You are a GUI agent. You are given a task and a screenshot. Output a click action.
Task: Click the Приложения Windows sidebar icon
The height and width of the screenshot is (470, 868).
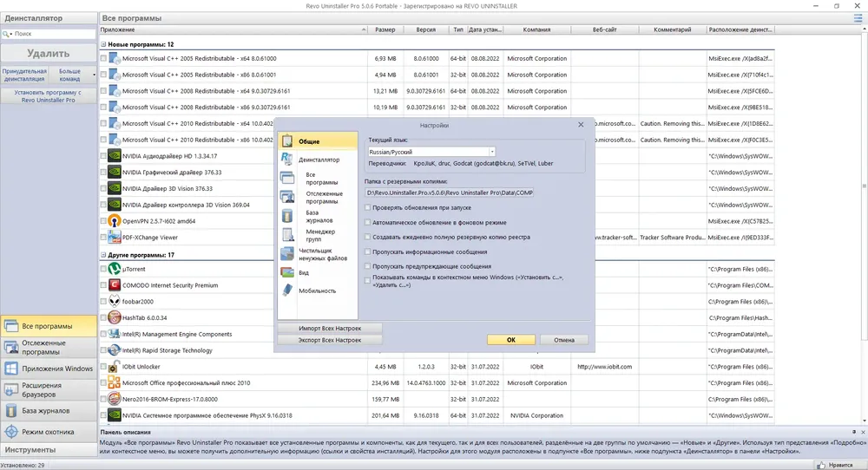point(11,369)
